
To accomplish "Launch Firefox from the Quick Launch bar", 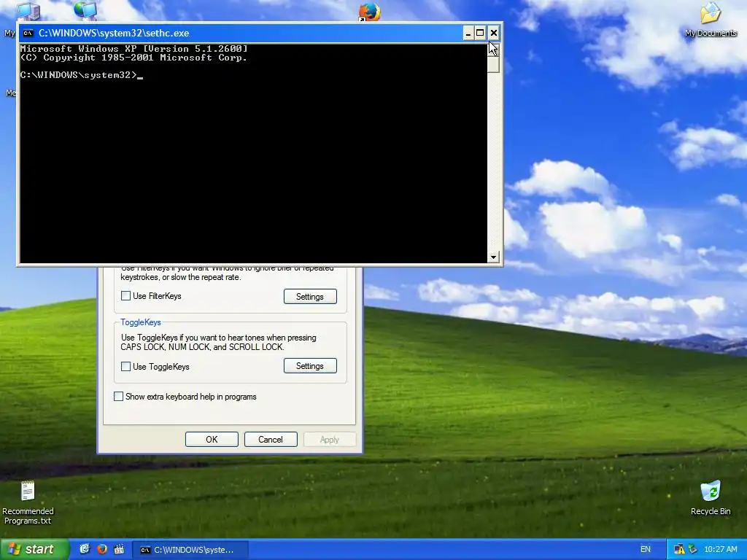I will (x=102, y=549).
